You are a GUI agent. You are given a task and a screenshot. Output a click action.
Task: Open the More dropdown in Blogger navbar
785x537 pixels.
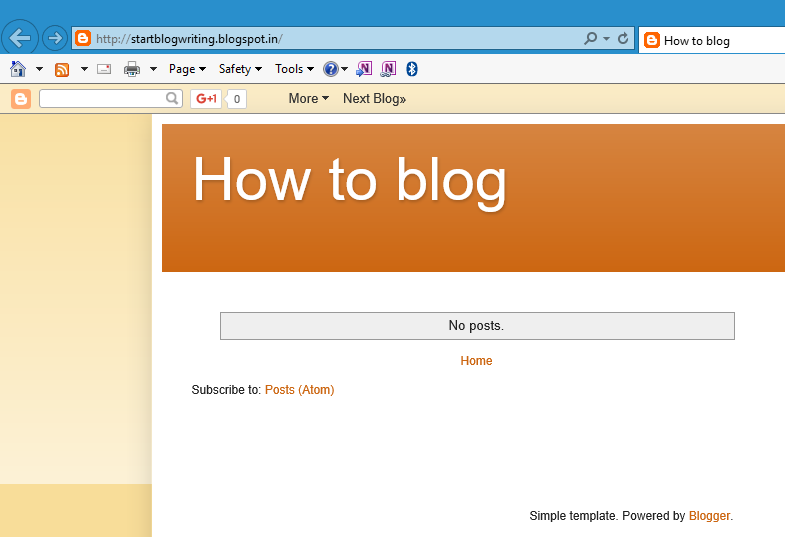tap(308, 99)
